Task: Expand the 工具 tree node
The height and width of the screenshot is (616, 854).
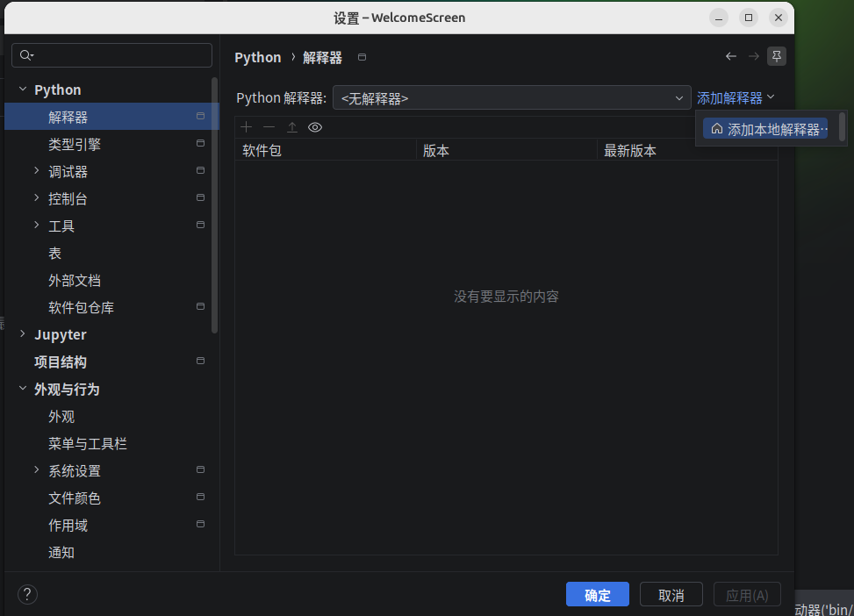Action: (37, 225)
